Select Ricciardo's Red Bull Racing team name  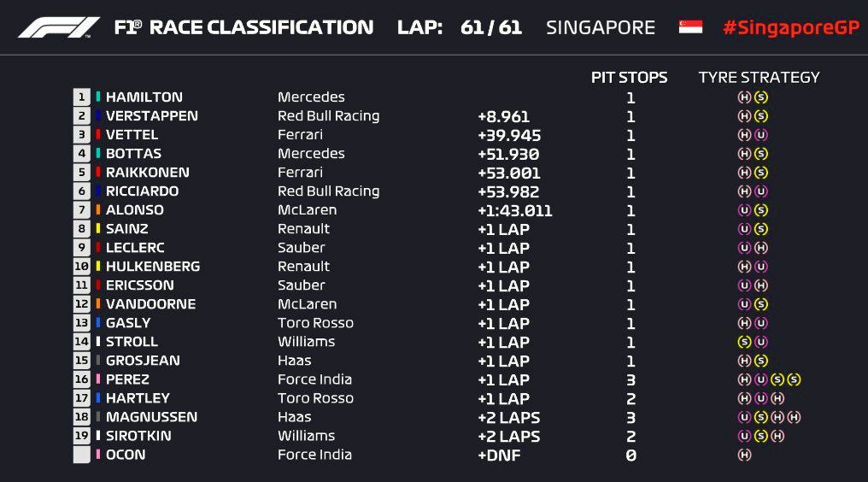[328, 191]
